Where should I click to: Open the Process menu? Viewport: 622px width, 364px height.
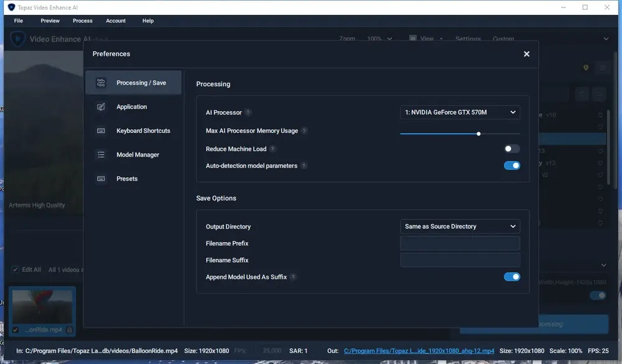coord(83,20)
